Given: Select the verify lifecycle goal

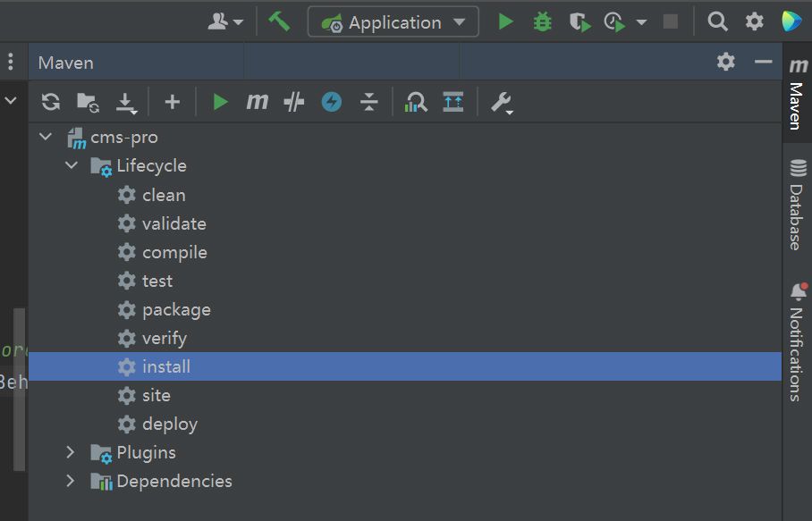Looking at the screenshot, I should pos(165,339).
